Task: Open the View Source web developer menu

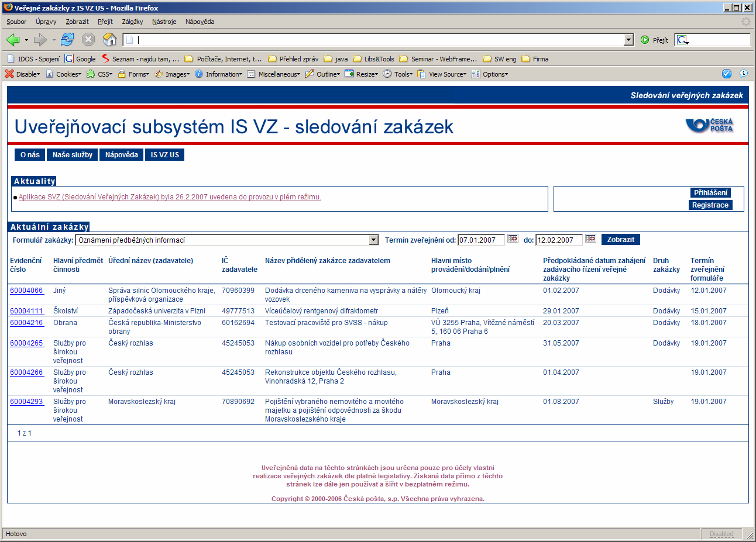Action: (442, 74)
